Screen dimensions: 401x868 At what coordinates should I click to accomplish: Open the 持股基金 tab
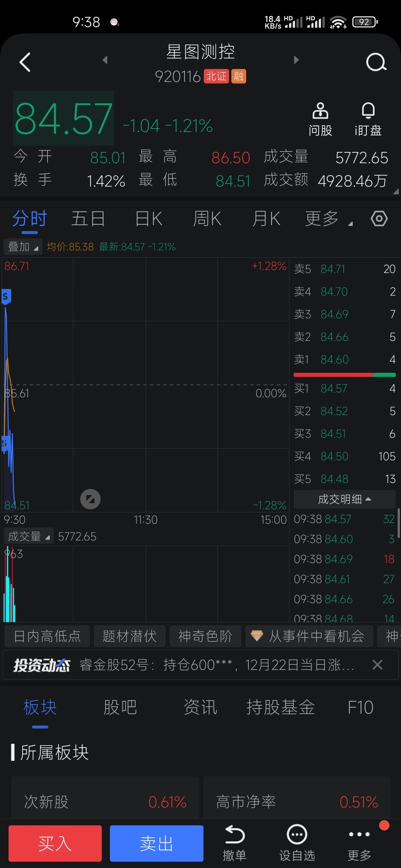pos(281,707)
